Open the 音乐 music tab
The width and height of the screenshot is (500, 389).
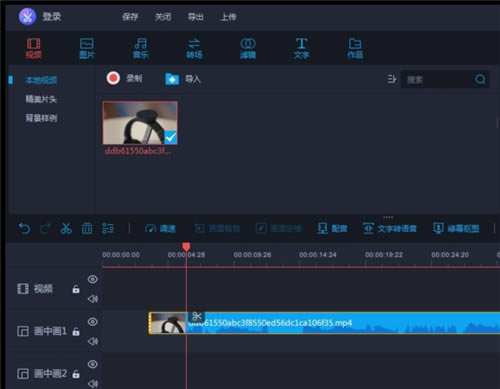(x=141, y=48)
